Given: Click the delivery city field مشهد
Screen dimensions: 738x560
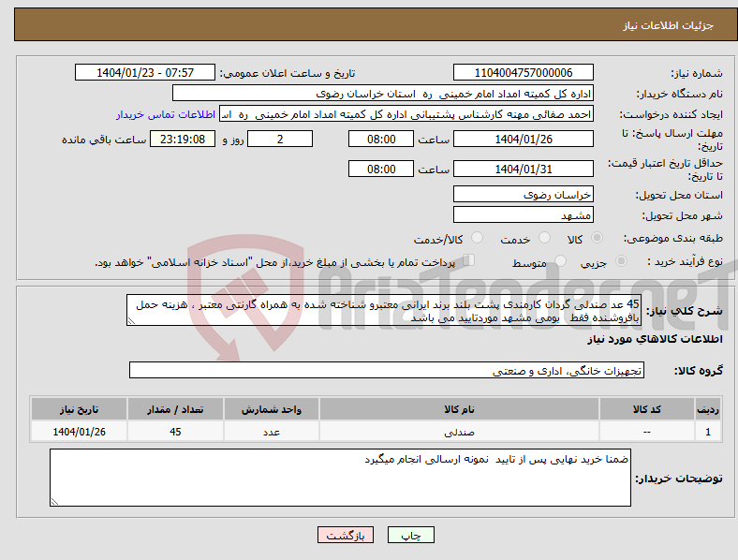Looking at the screenshot, I should 523,215.
